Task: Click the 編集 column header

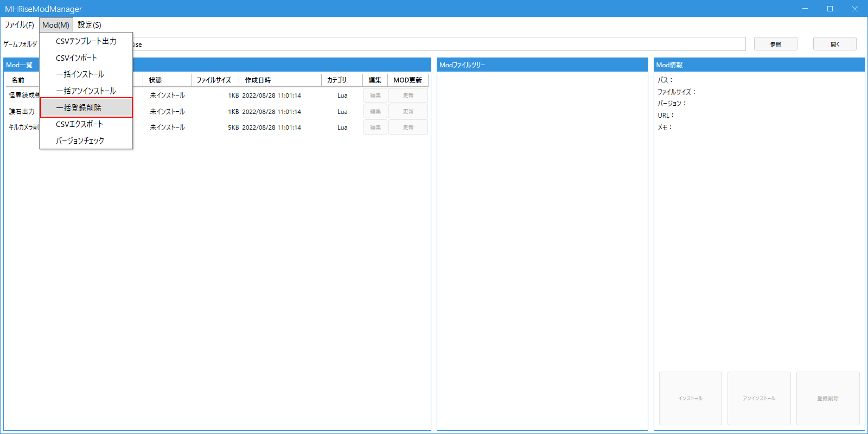Action: coord(375,80)
